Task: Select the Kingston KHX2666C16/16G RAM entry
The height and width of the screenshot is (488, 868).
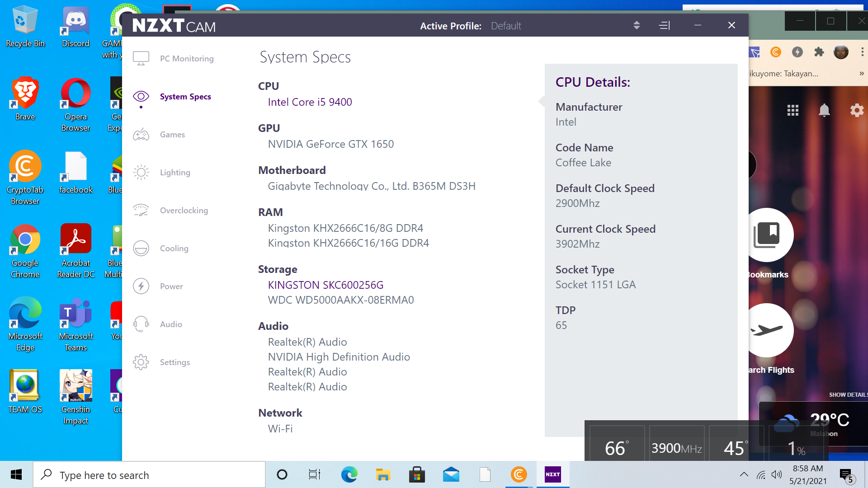Action: (x=348, y=243)
